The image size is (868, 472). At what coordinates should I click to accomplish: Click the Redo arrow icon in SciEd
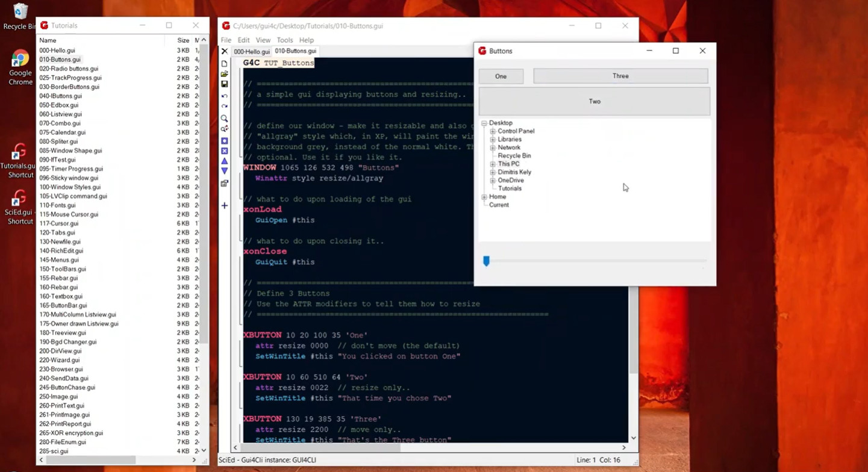point(224,106)
